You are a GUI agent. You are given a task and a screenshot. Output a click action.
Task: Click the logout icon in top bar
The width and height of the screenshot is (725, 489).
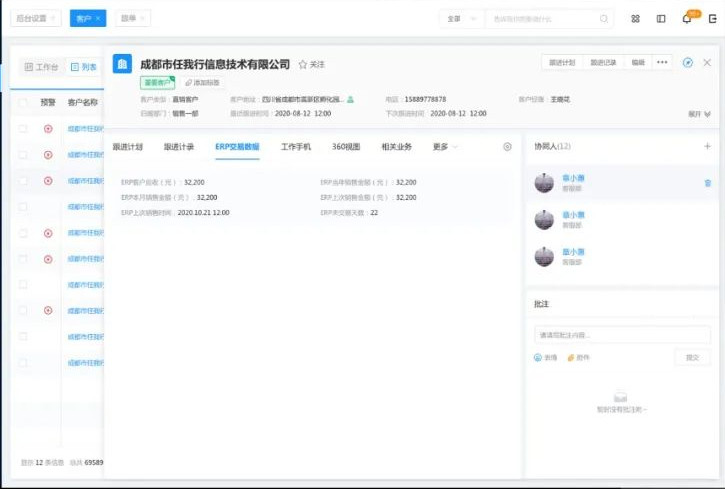(713, 19)
